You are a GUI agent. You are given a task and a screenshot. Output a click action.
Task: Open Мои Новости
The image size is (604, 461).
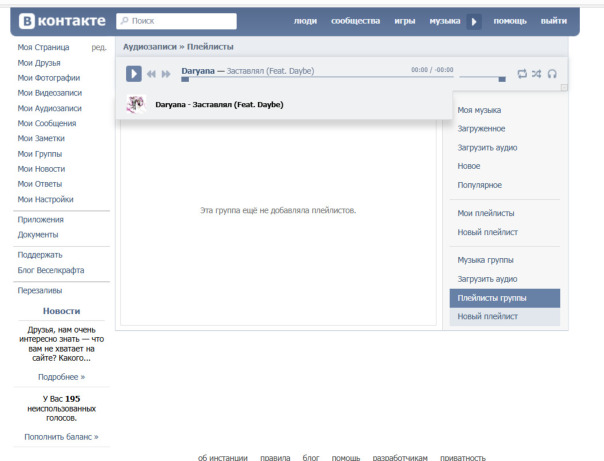[x=41, y=169]
